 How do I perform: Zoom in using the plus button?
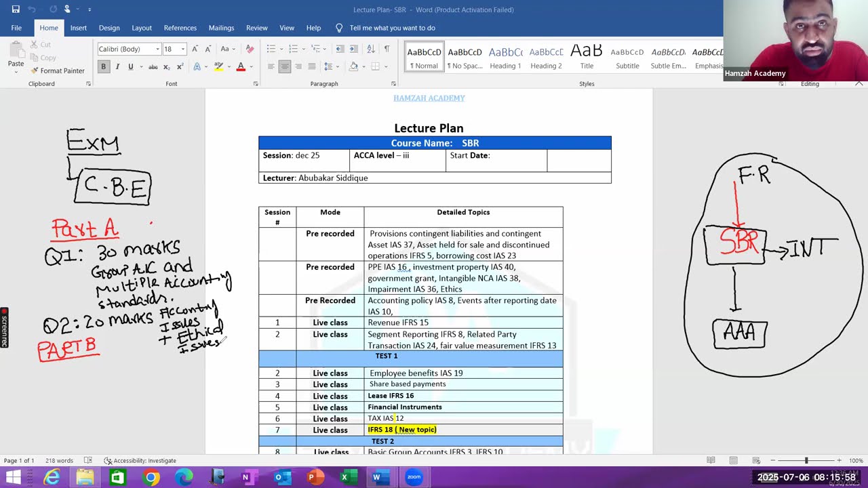coord(839,460)
